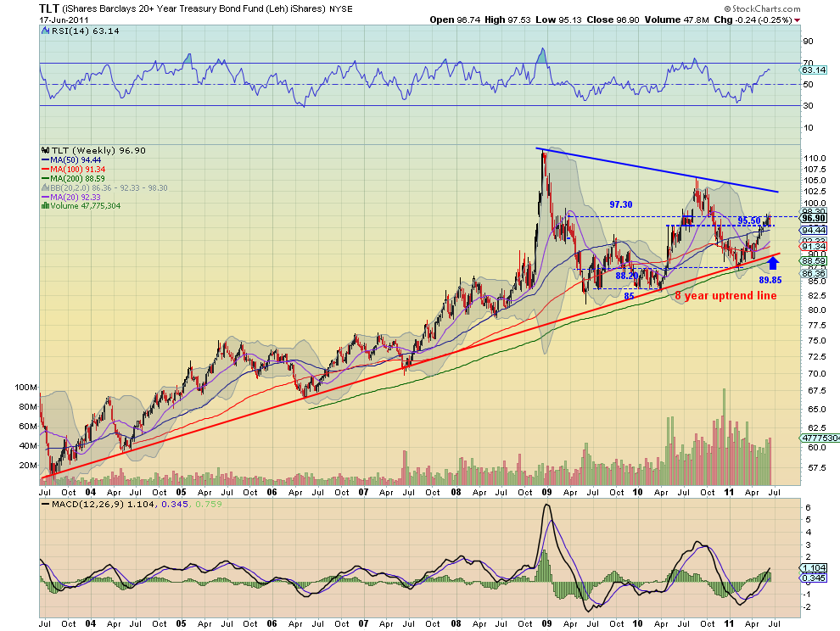
Task: Click the High 97.53 value
Action: [x=508, y=20]
